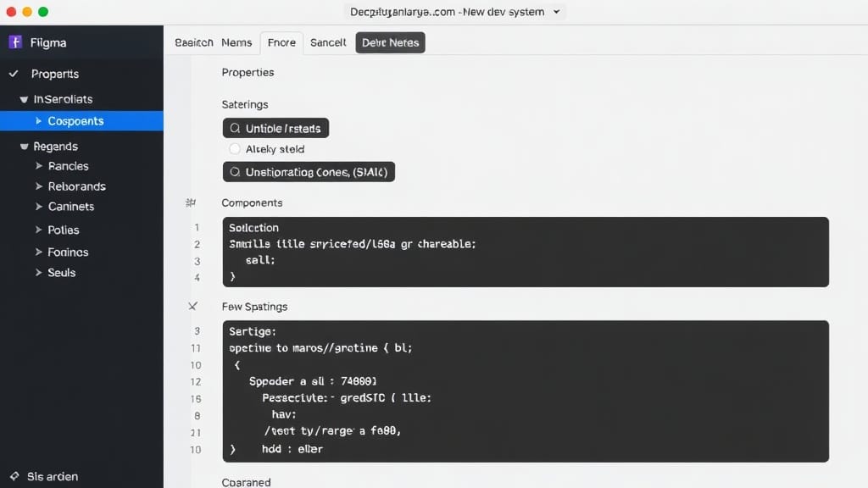Image resolution: width=868 pixels, height=488 pixels.
Task: Open the title bar project dropdown arrow
Action: (x=556, y=12)
